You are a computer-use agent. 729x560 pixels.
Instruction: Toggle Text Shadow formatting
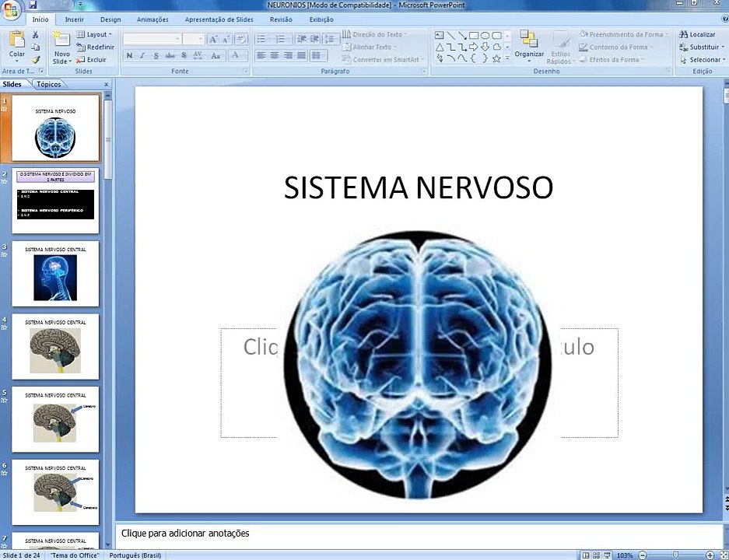(184, 56)
